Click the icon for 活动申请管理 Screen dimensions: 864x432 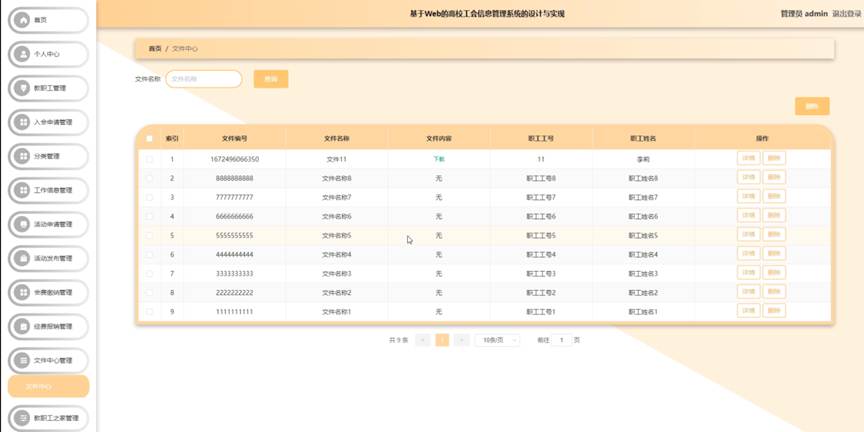pyautogui.click(x=22, y=224)
